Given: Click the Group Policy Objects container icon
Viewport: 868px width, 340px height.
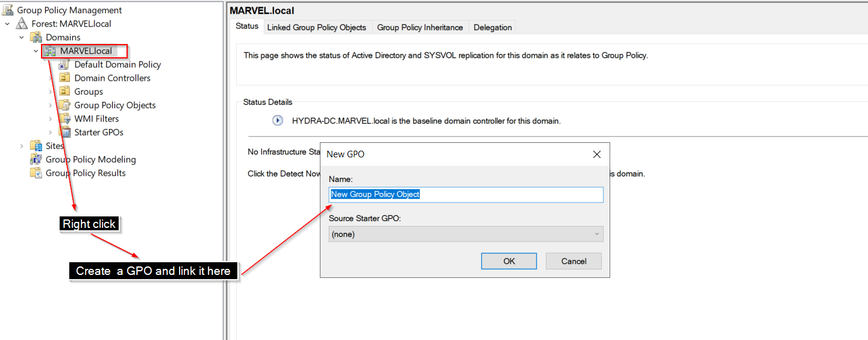Looking at the screenshot, I should pos(64,105).
